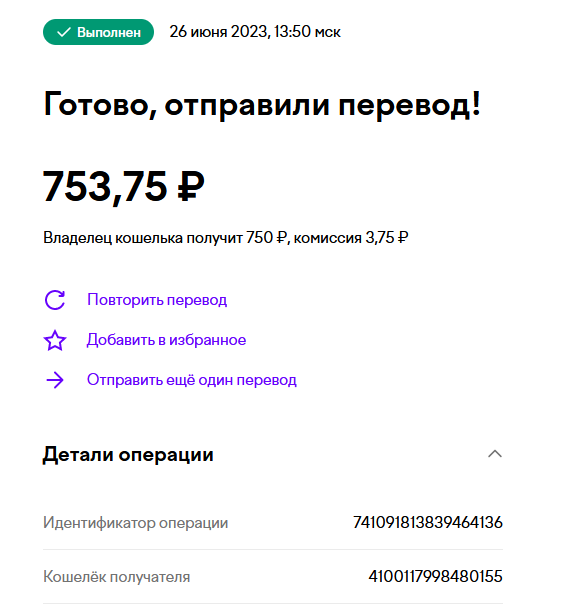This screenshot has height=605, width=575.
Task: Click the date 26 июня 2023 text
Action: (x=218, y=32)
